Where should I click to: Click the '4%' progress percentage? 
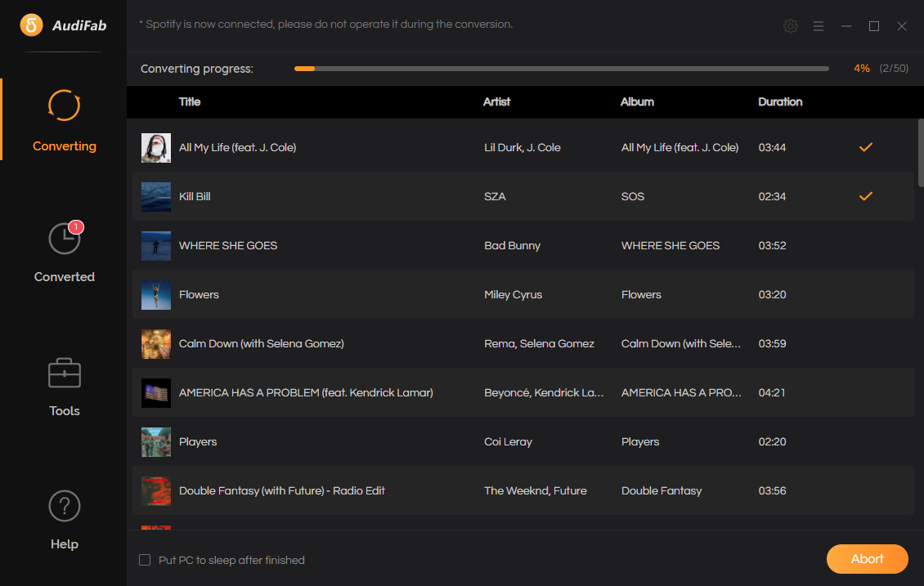(x=862, y=69)
